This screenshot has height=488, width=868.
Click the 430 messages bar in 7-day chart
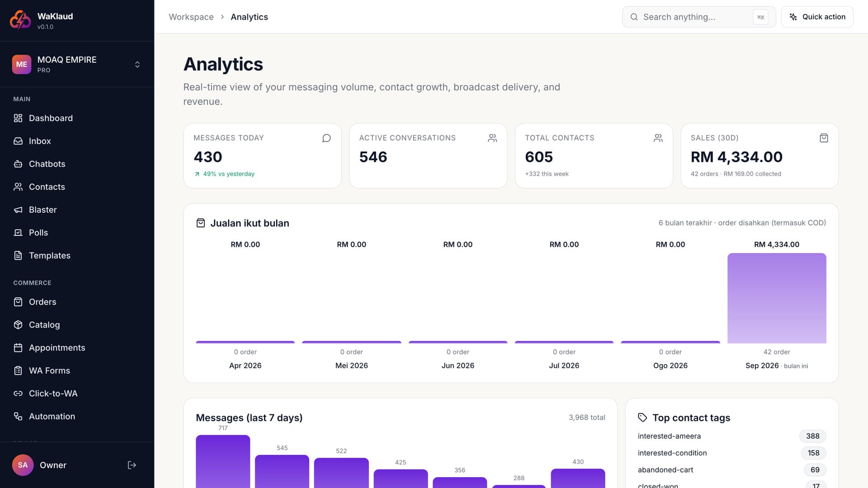tap(578, 478)
